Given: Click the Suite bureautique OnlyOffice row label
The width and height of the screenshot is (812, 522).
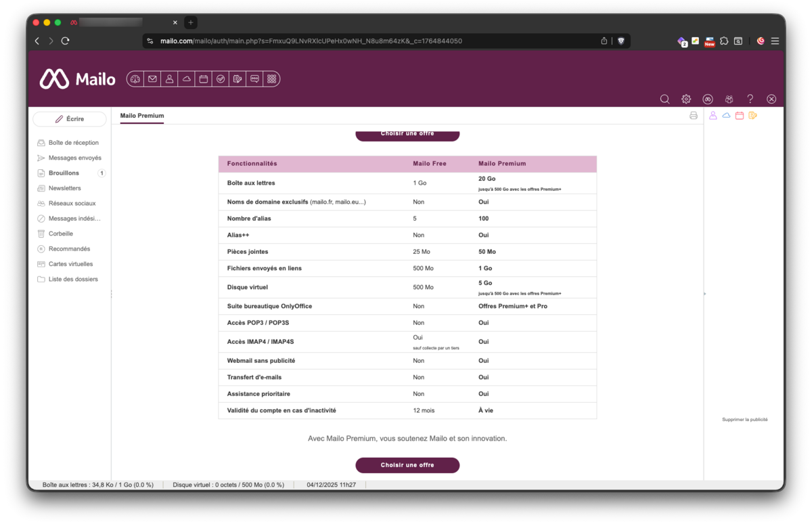Looking at the screenshot, I should [x=269, y=307].
